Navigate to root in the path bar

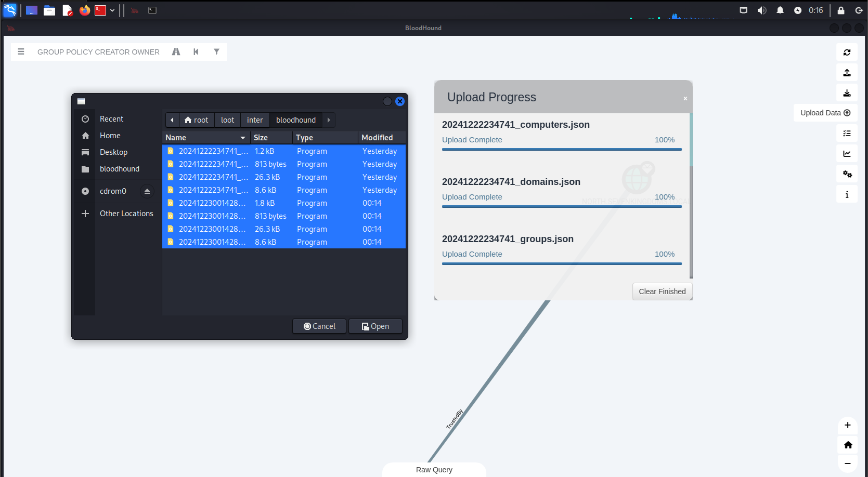coord(197,120)
